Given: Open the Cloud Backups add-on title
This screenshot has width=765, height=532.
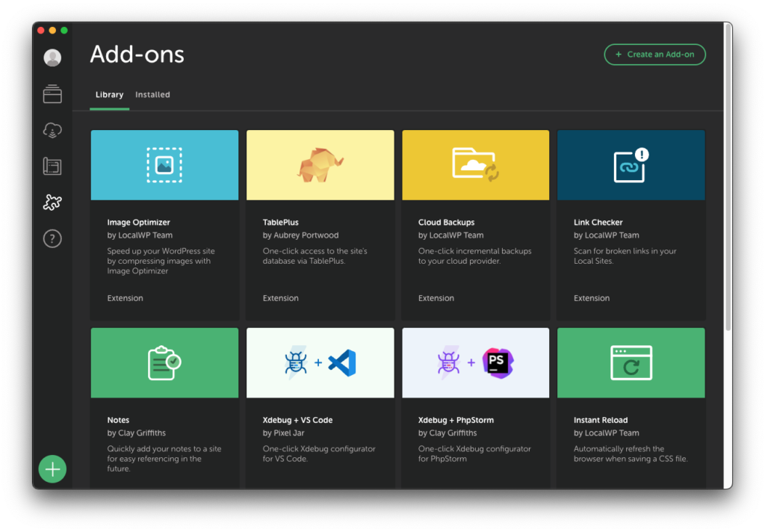Looking at the screenshot, I should tap(446, 222).
